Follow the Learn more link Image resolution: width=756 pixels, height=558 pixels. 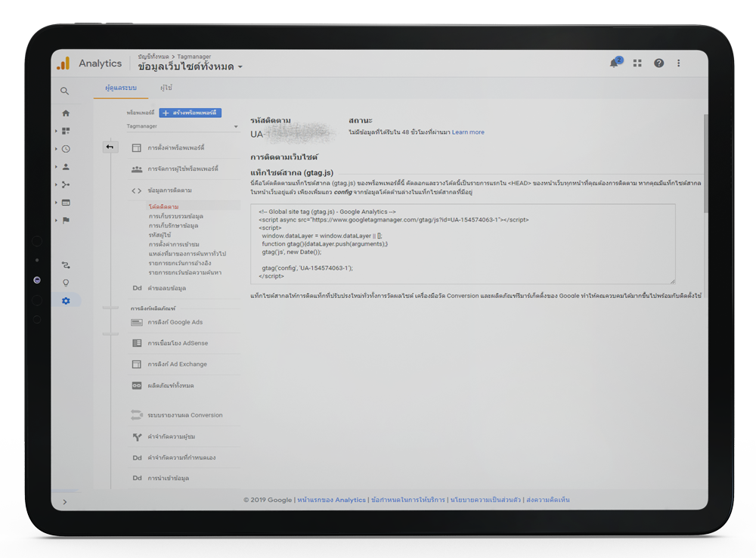(468, 132)
